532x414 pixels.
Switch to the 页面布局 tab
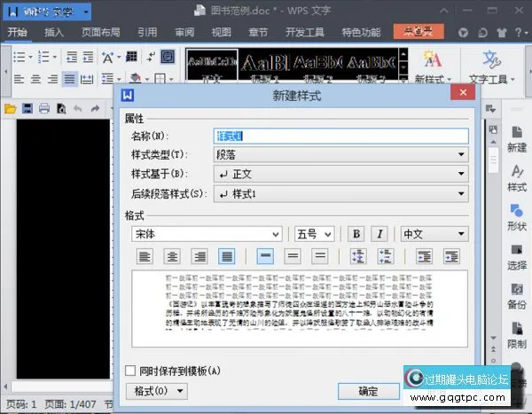pyautogui.click(x=101, y=32)
